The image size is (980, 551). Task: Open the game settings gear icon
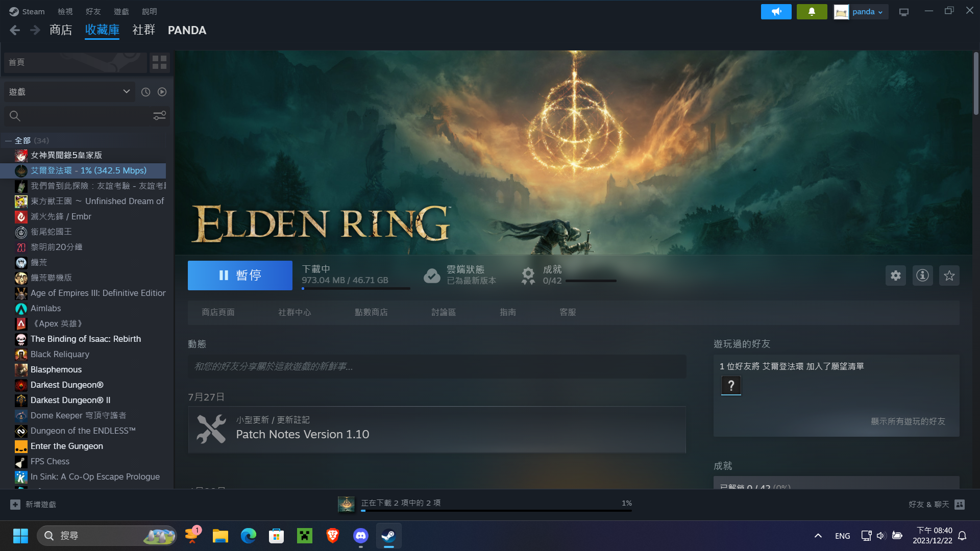click(x=895, y=275)
